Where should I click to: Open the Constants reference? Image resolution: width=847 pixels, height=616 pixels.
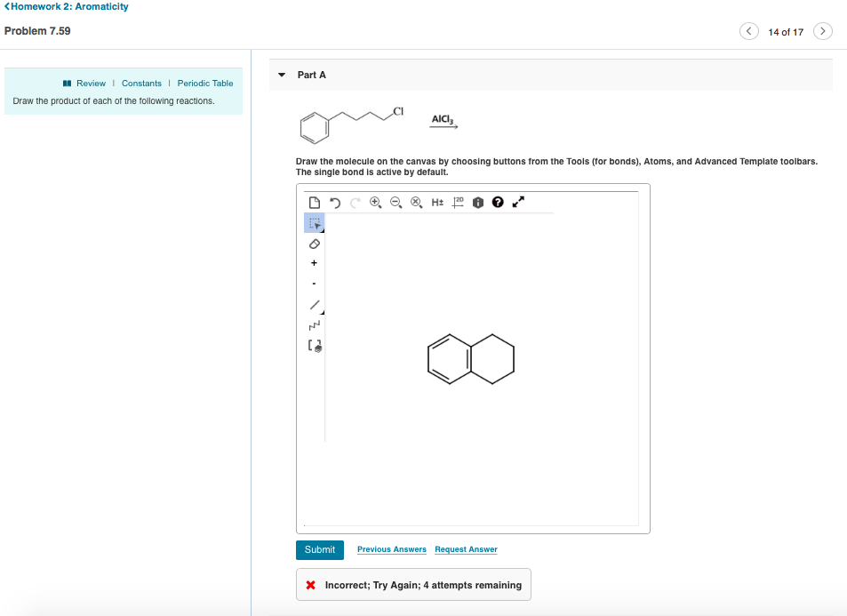coord(141,83)
